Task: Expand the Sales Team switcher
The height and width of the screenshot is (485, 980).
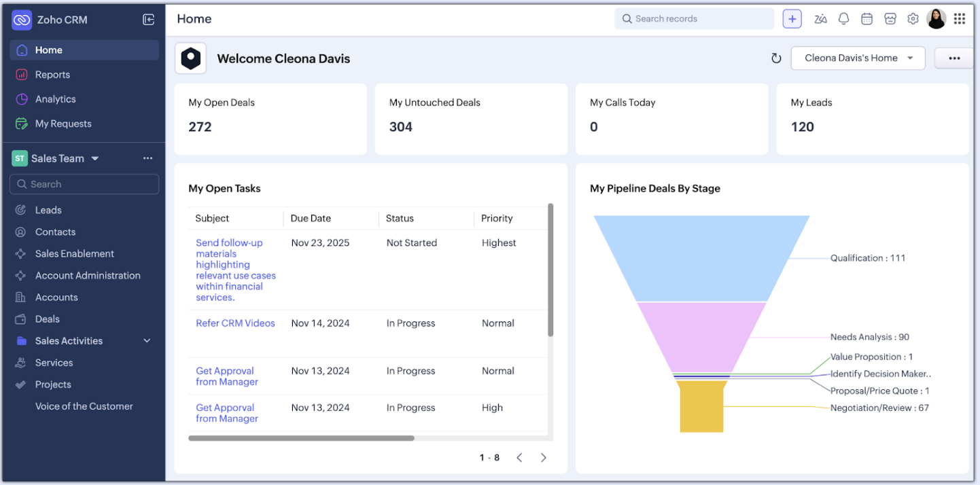Action: [94, 158]
